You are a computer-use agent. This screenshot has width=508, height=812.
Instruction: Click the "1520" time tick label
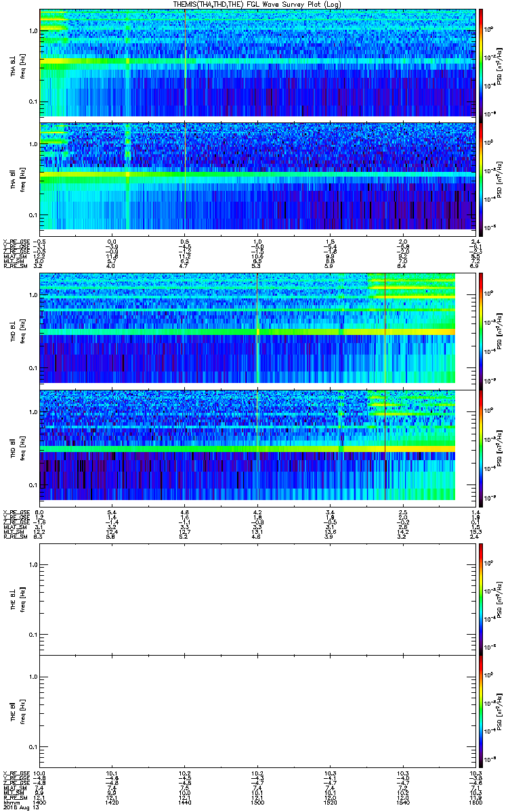[x=329, y=802]
